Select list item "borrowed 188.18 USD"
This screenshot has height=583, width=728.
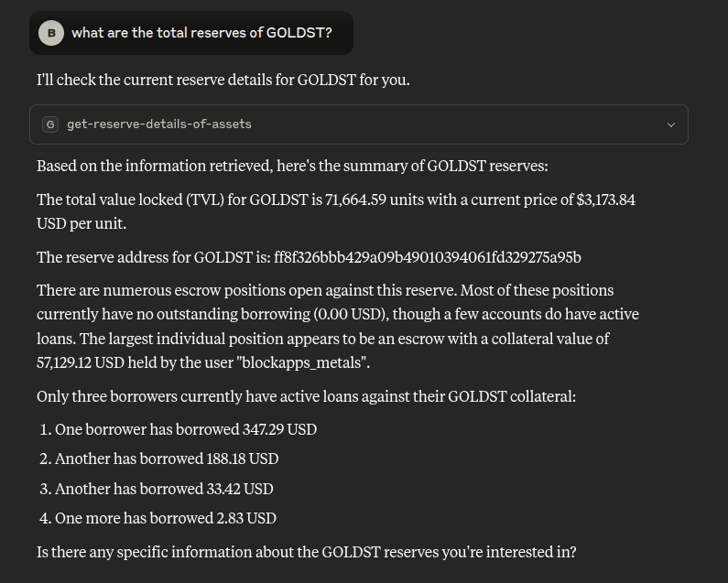tap(167, 459)
